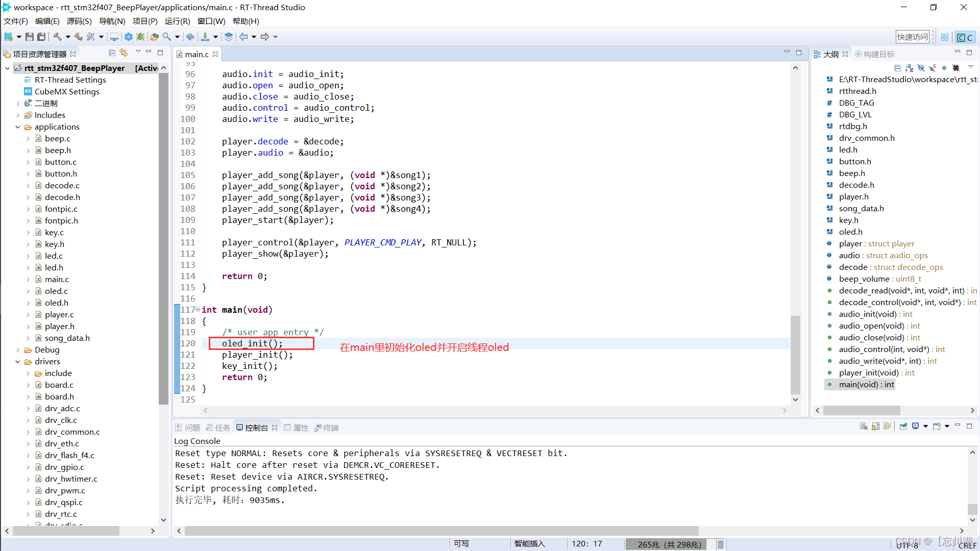Switch to the 问题 tab
This screenshot has height=551, width=980.
193,427
